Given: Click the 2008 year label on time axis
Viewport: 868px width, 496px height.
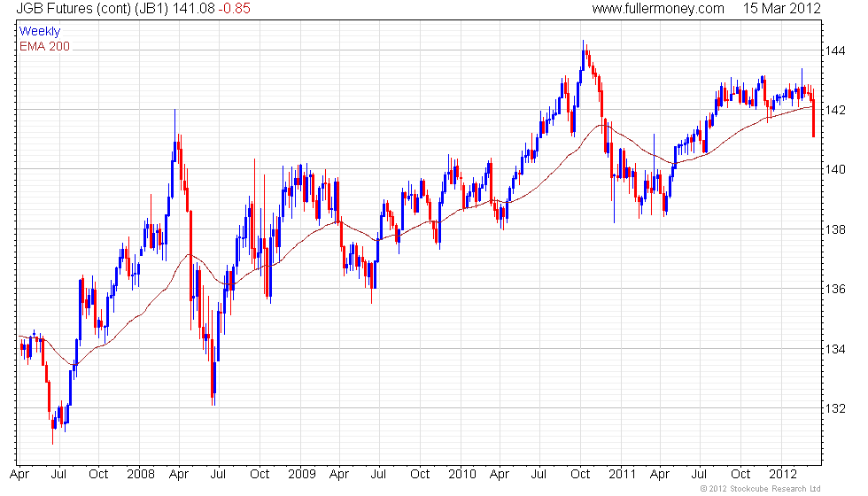Looking at the screenshot, I should click(x=141, y=475).
